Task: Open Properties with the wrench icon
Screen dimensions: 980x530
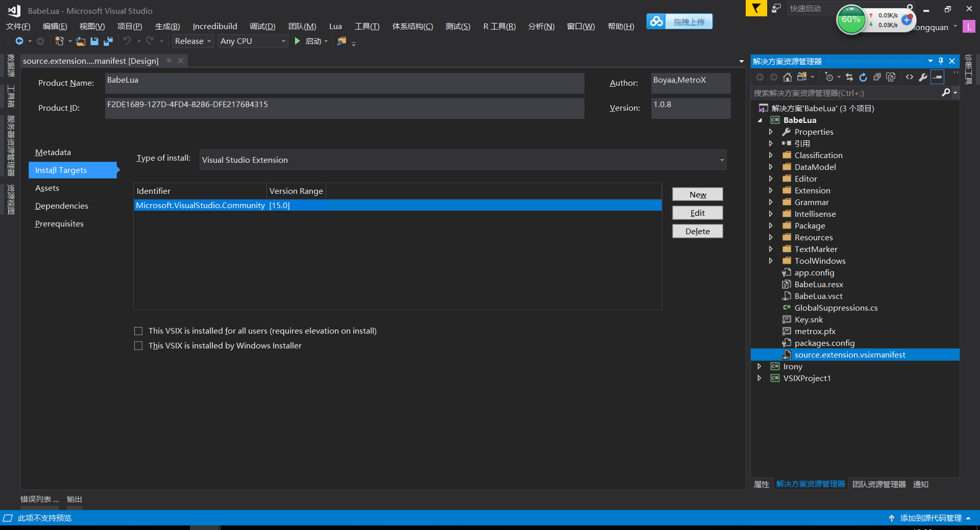Action: coord(923,77)
